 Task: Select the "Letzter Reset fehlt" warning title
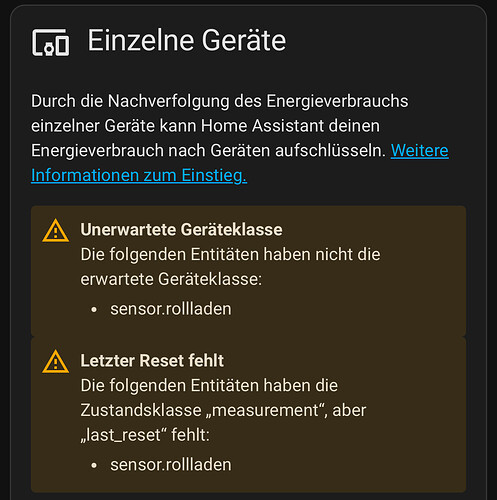[152, 361]
